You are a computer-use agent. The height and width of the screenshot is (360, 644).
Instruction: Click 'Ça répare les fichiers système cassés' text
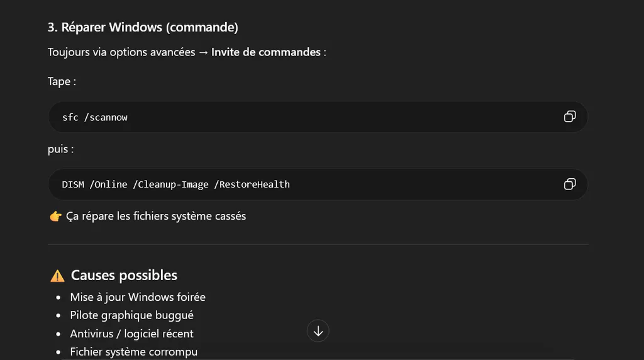pyautogui.click(x=156, y=216)
